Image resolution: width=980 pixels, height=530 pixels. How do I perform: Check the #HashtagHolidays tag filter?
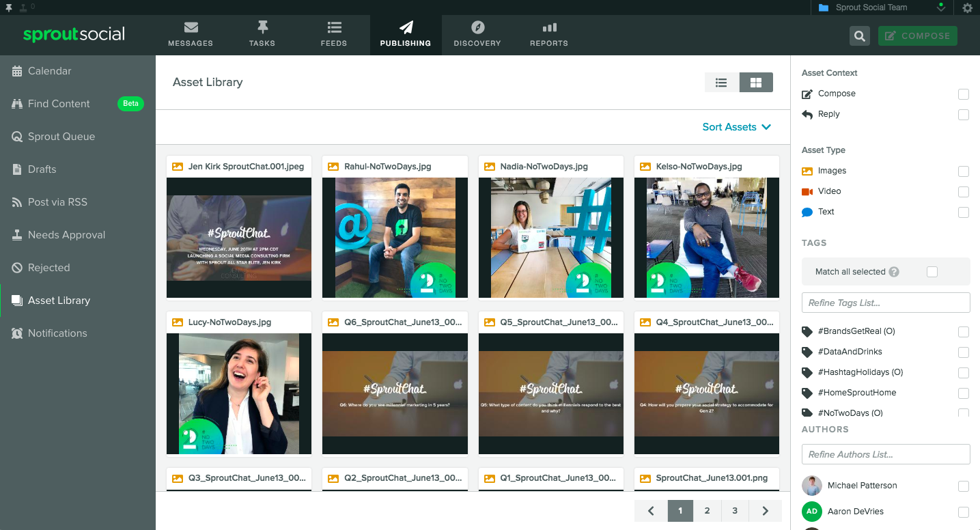pos(964,373)
